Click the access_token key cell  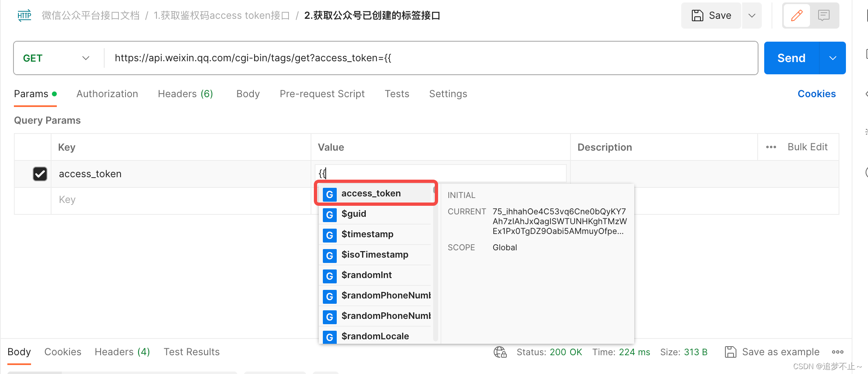click(x=181, y=174)
